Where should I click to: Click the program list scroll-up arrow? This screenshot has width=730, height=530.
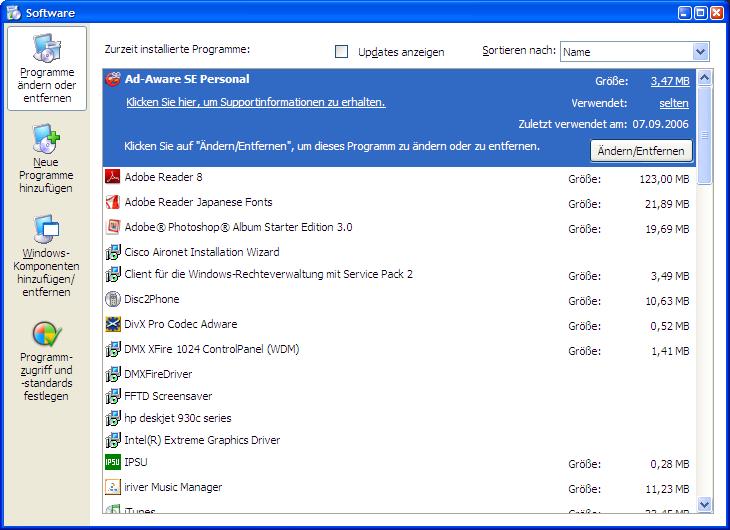[x=704, y=78]
